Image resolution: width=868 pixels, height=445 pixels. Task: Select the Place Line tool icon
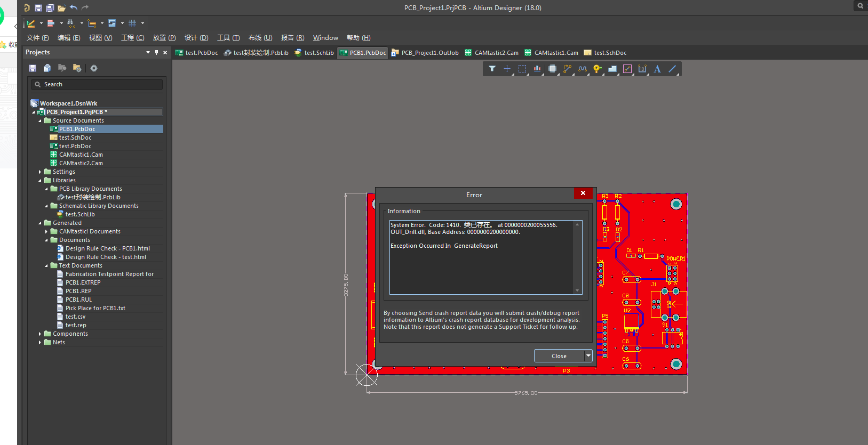click(672, 69)
